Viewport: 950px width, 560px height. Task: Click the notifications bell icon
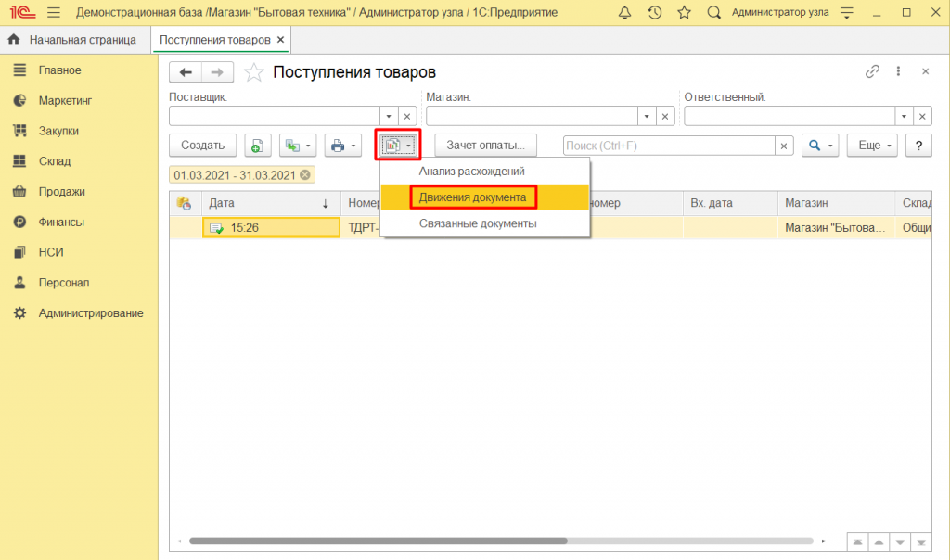tap(624, 13)
